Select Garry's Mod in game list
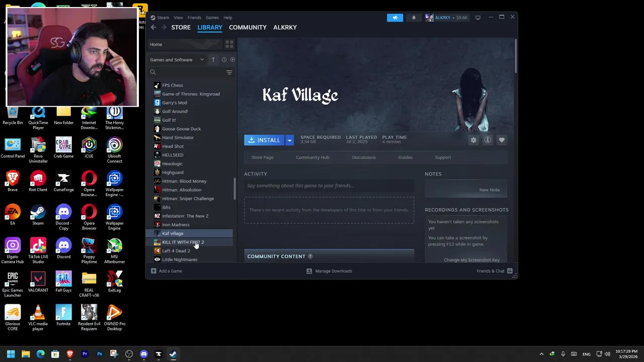The width and height of the screenshot is (644, 362). tap(189, 103)
